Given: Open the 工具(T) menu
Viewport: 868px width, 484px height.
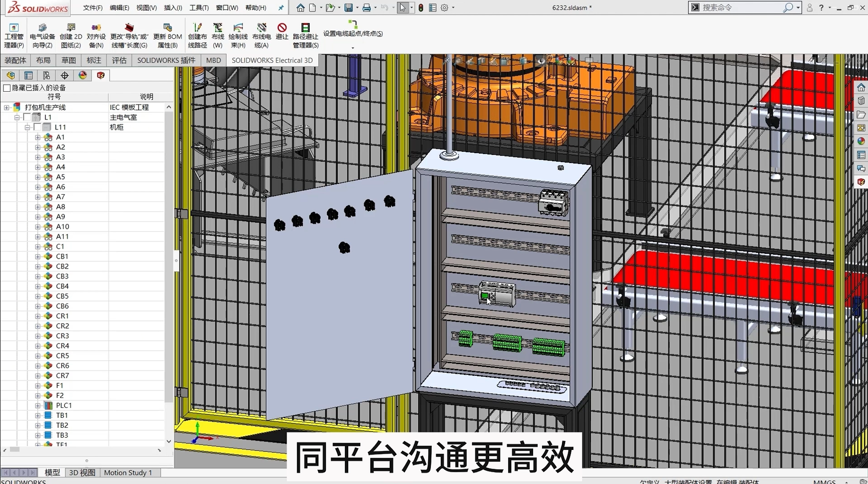Looking at the screenshot, I should coord(199,8).
